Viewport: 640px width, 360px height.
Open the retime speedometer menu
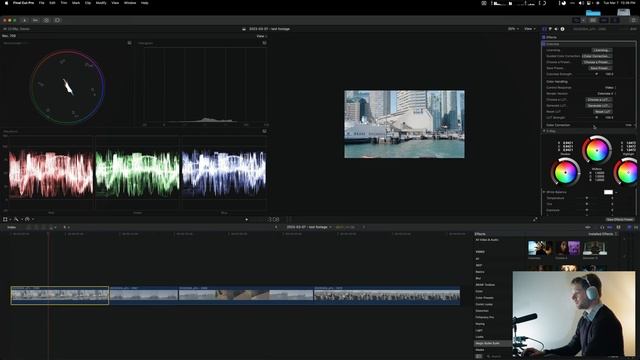pos(28,220)
